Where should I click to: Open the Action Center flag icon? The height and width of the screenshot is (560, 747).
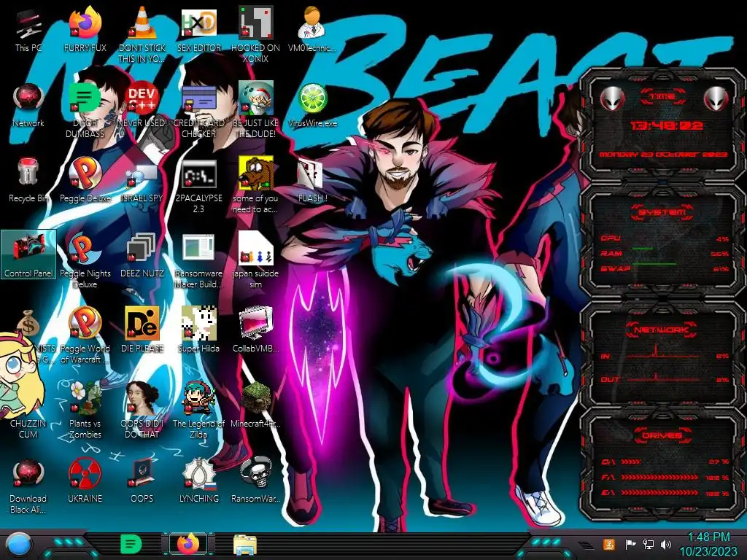click(x=630, y=544)
